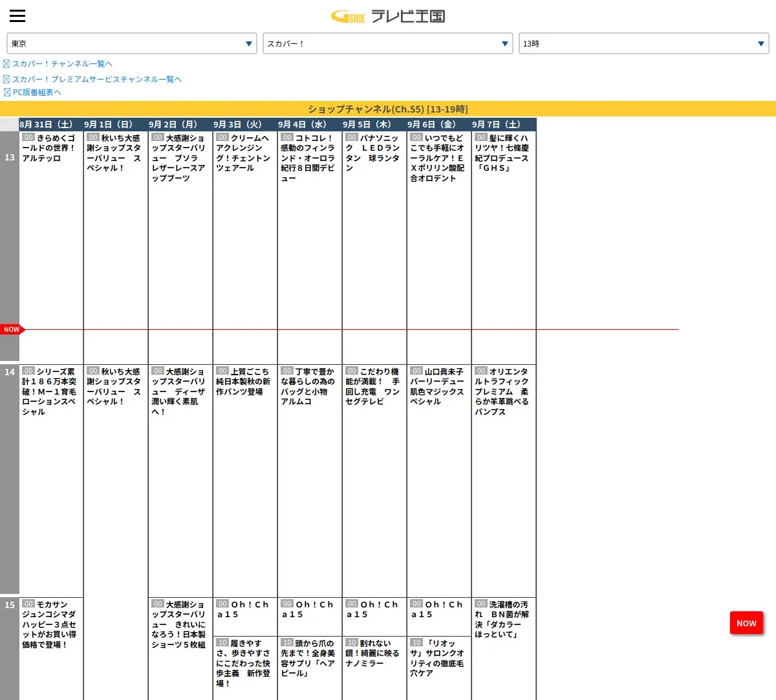The image size is (776, 700).
Task: Open program 手回し充電 ワンセグテレビ
Action: click(x=374, y=480)
